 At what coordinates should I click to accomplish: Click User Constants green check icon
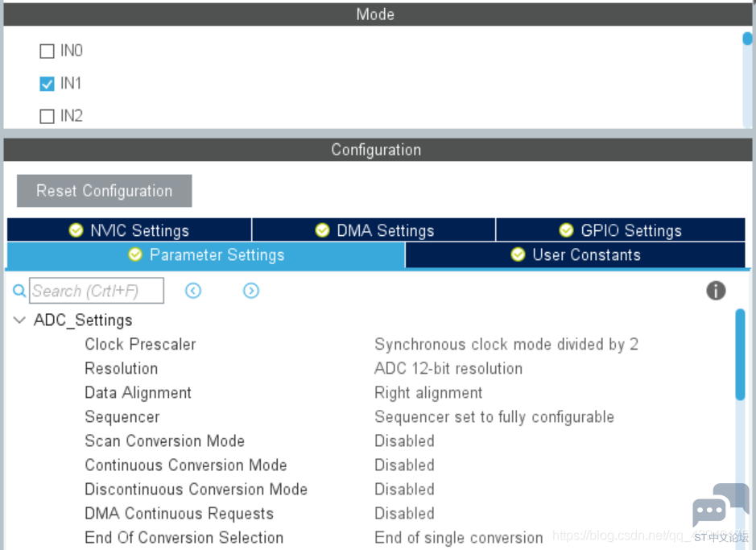518,254
